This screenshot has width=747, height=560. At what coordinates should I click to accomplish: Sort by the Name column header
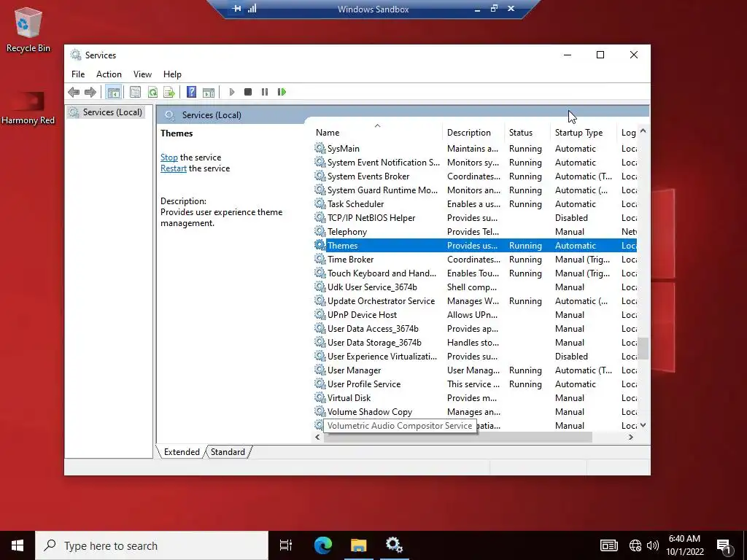point(377,133)
